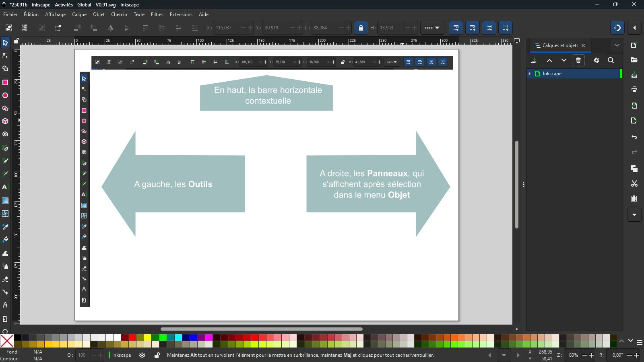
Task: Expand the Inkscape layer tree item
Action: (530, 74)
